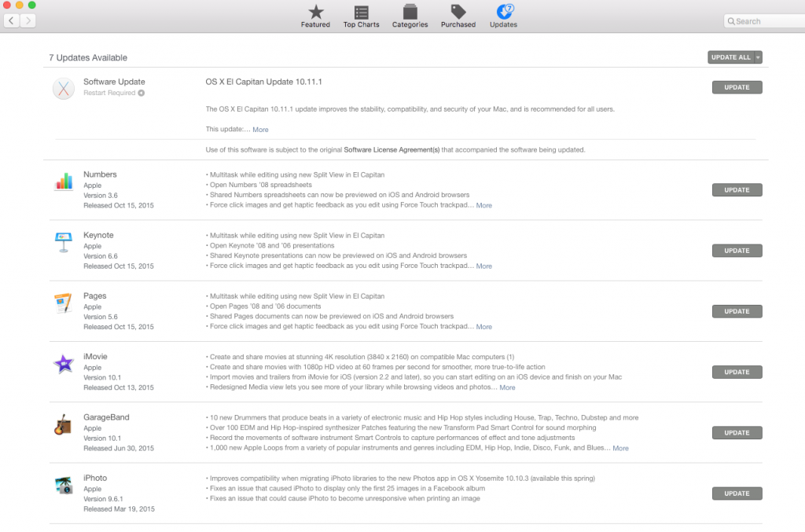805x532 pixels.
Task: Expand More in Keynote release notes
Action: pyautogui.click(x=483, y=266)
